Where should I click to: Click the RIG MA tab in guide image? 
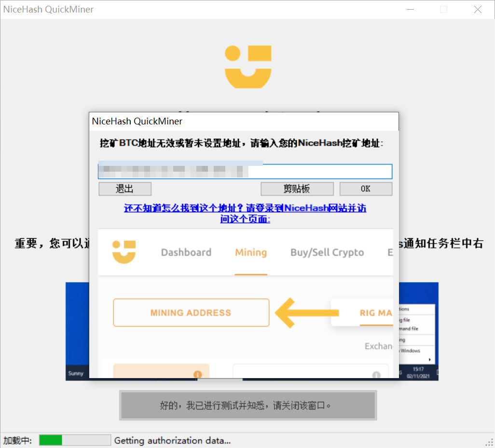(x=375, y=312)
